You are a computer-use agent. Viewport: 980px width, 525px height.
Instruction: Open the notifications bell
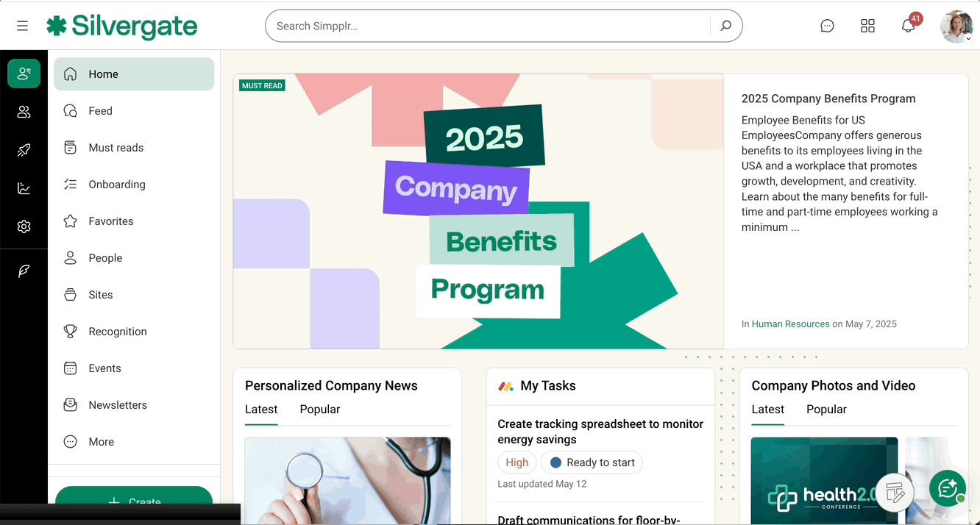908,26
